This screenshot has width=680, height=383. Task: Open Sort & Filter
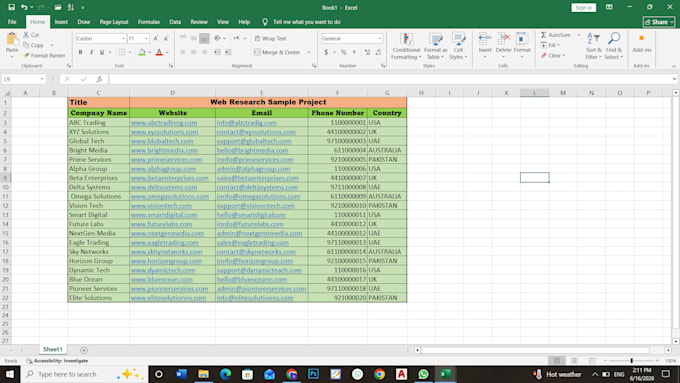coord(593,46)
